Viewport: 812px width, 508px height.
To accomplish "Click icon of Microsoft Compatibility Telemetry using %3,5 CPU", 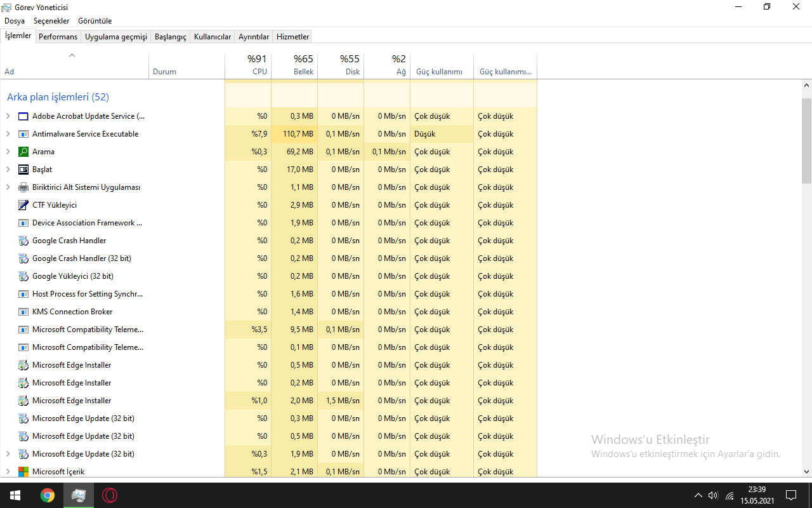I will [23, 330].
